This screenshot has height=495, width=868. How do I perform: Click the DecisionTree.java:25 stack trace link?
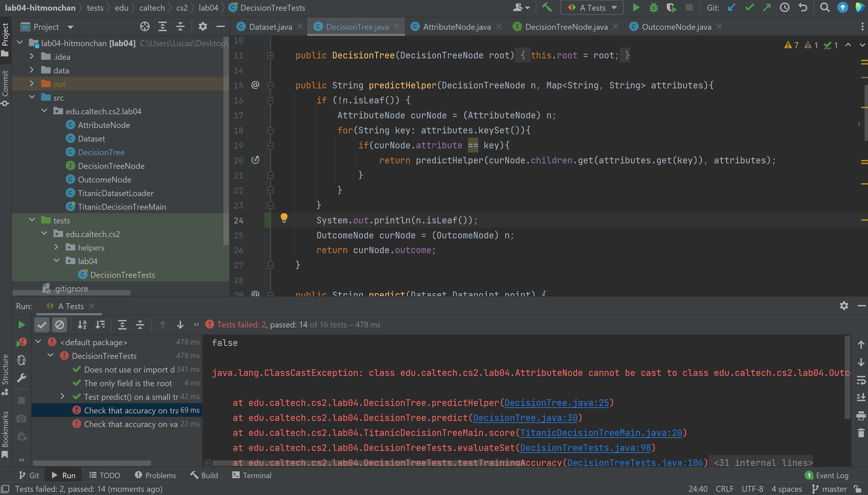point(556,403)
